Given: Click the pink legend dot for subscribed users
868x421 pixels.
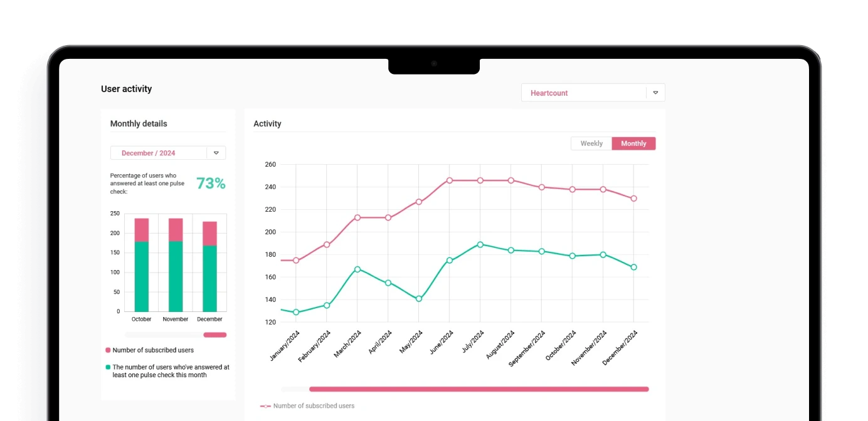Looking at the screenshot, I should [x=107, y=350].
